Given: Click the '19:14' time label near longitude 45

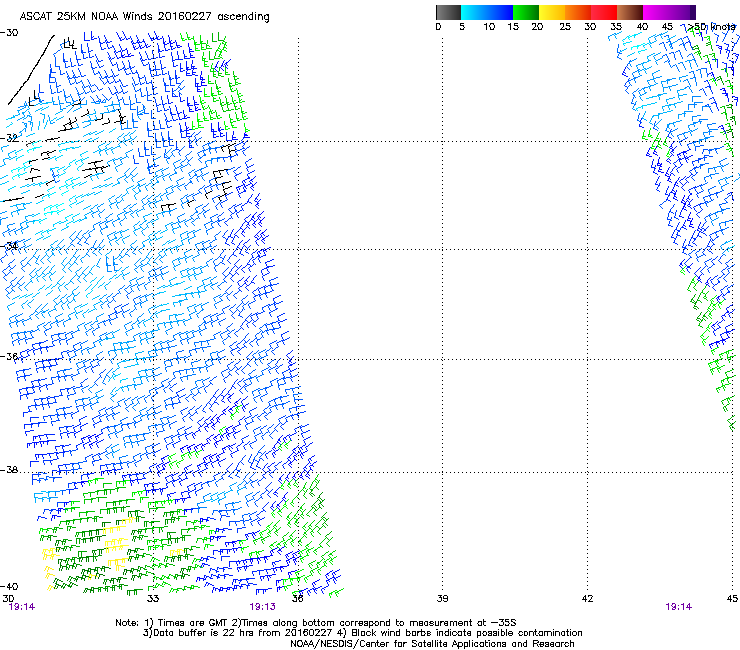Looking at the screenshot, I should pyautogui.click(x=679, y=607).
